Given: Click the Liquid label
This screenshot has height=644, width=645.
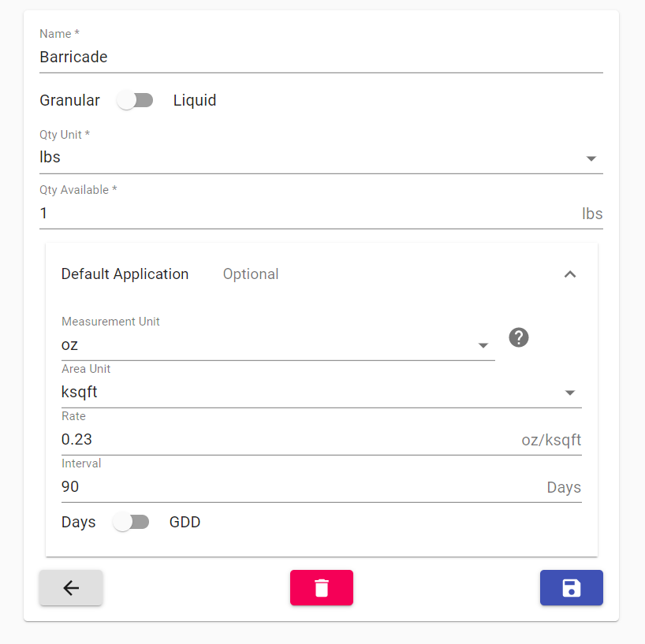Looking at the screenshot, I should point(195,100).
